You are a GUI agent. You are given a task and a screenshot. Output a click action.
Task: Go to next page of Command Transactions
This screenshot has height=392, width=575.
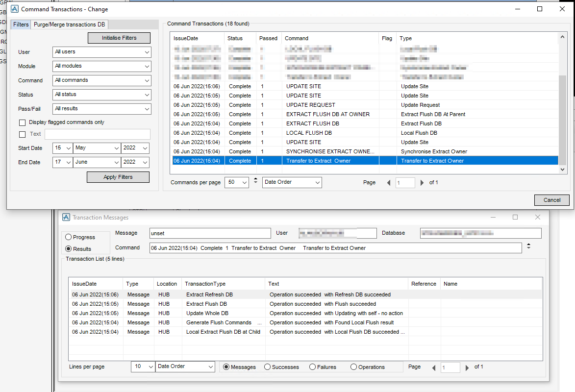[422, 183]
